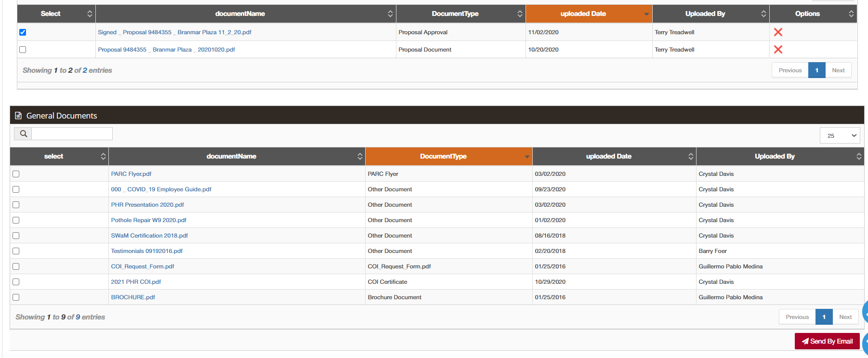868x358 pixels.
Task: Check the PARC Flyer.pdf checkbox
Action: 16,174
